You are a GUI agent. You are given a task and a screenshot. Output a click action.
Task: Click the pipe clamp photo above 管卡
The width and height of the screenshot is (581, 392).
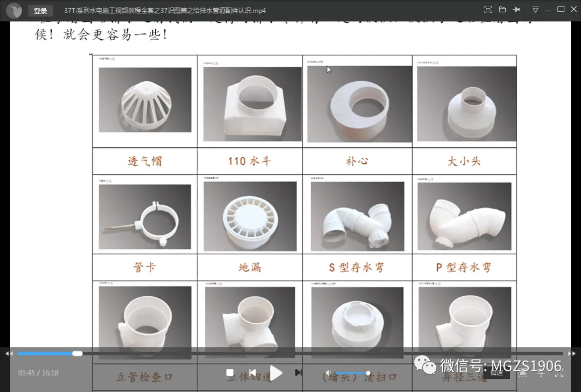pos(145,217)
